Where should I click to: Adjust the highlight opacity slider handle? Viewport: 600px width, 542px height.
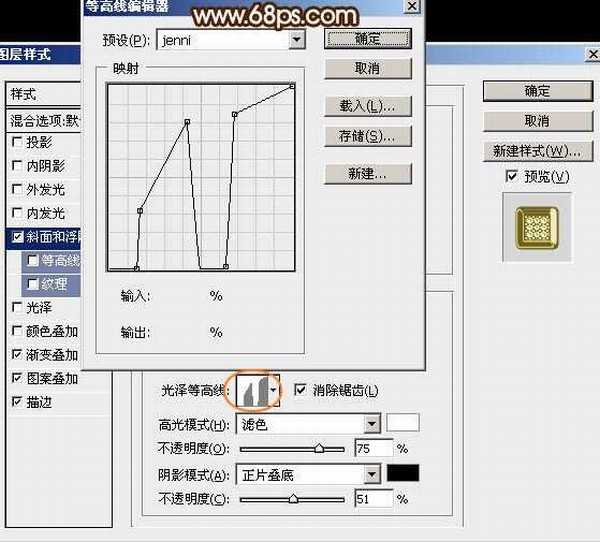tap(319, 448)
